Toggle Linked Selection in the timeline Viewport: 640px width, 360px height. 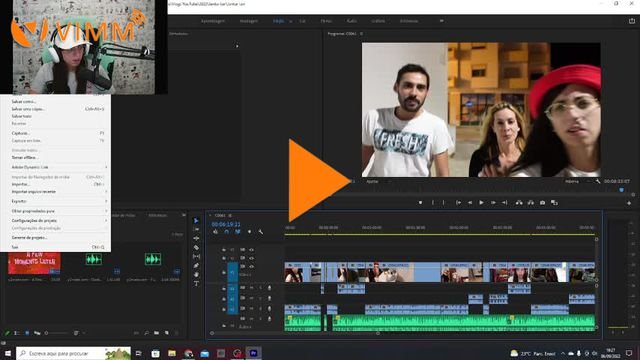(x=238, y=232)
